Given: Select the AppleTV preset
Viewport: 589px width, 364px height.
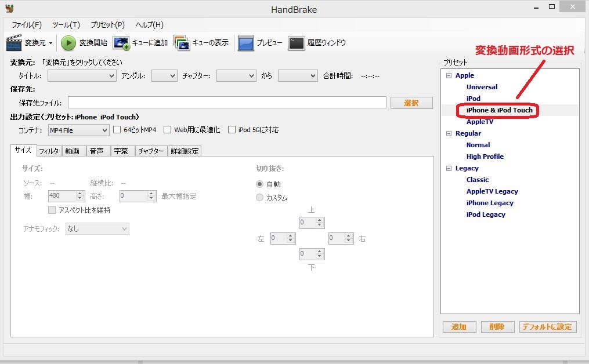Looking at the screenshot, I should coord(480,122).
